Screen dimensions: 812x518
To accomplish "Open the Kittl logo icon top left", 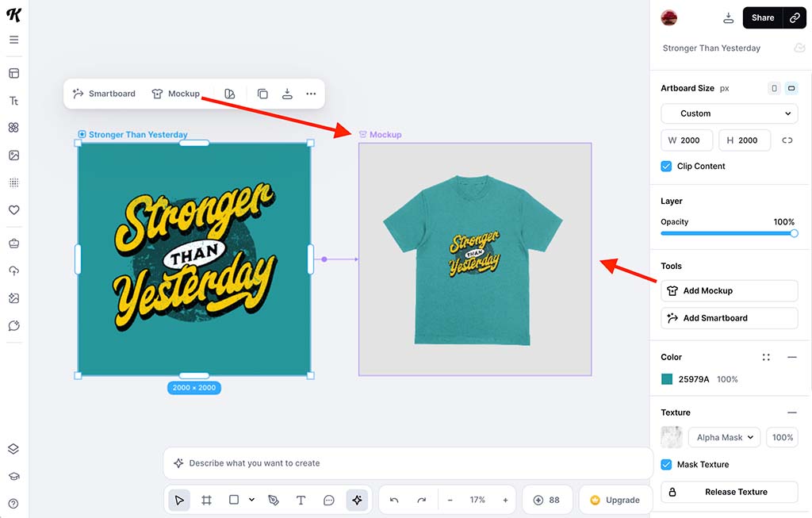I will pos(13,14).
